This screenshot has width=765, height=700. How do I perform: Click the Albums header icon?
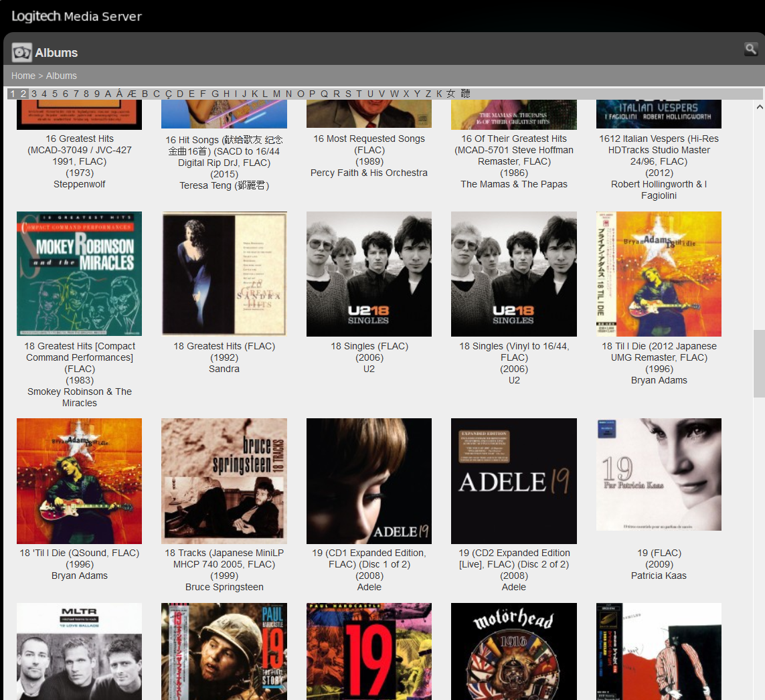(21, 52)
